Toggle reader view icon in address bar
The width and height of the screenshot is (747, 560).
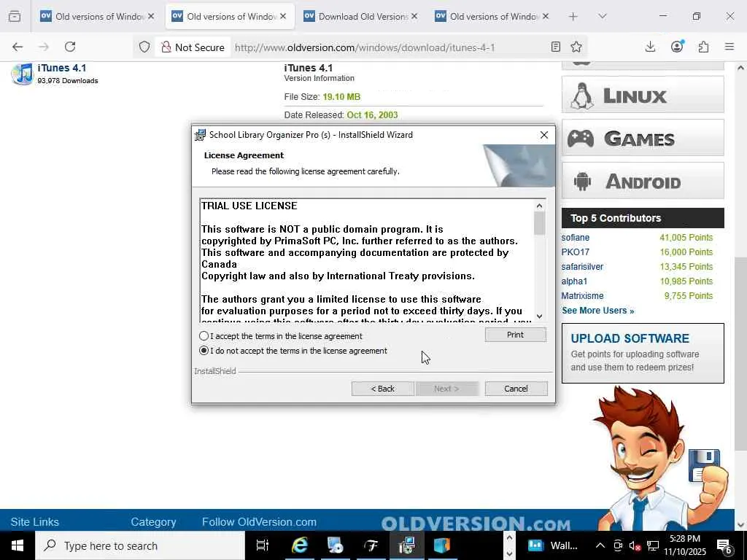(555, 47)
